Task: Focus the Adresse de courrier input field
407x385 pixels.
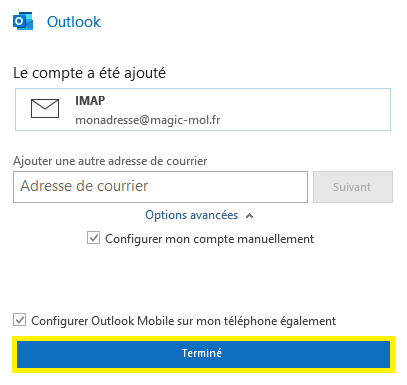Action: (x=160, y=187)
